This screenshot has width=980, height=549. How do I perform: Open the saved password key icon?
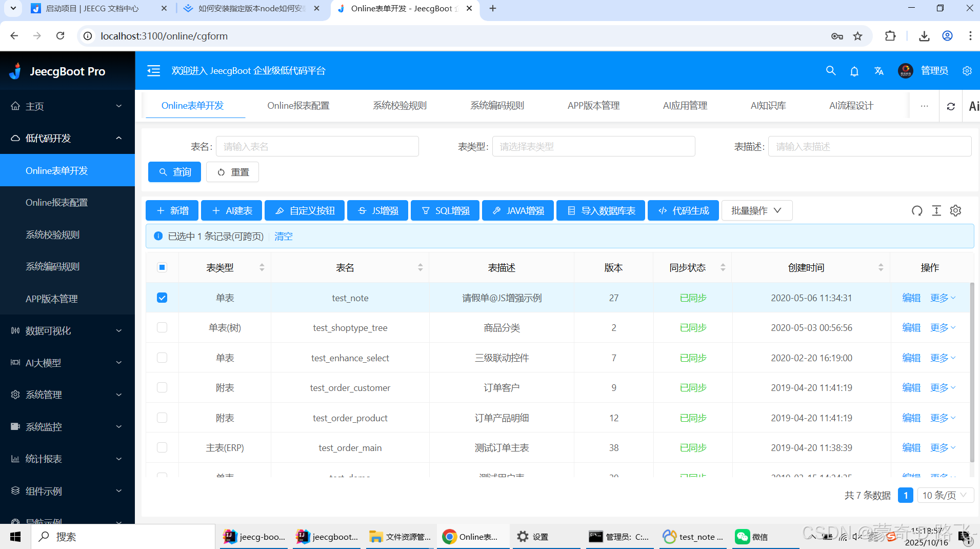coord(837,36)
